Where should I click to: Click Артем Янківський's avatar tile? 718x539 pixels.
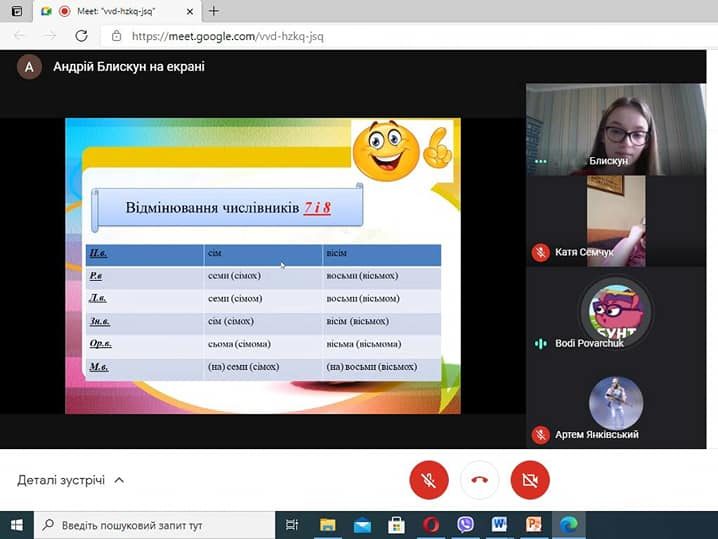616,402
